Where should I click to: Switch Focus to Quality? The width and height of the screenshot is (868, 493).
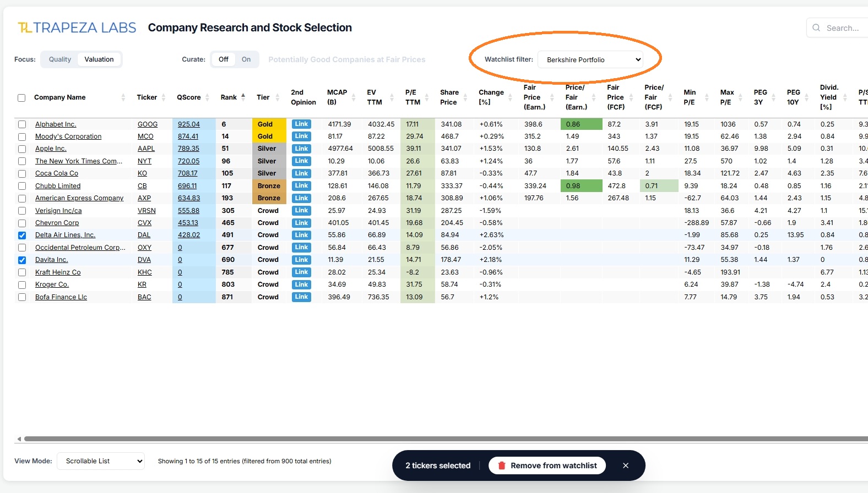pyautogui.click(x=59, y=59)
